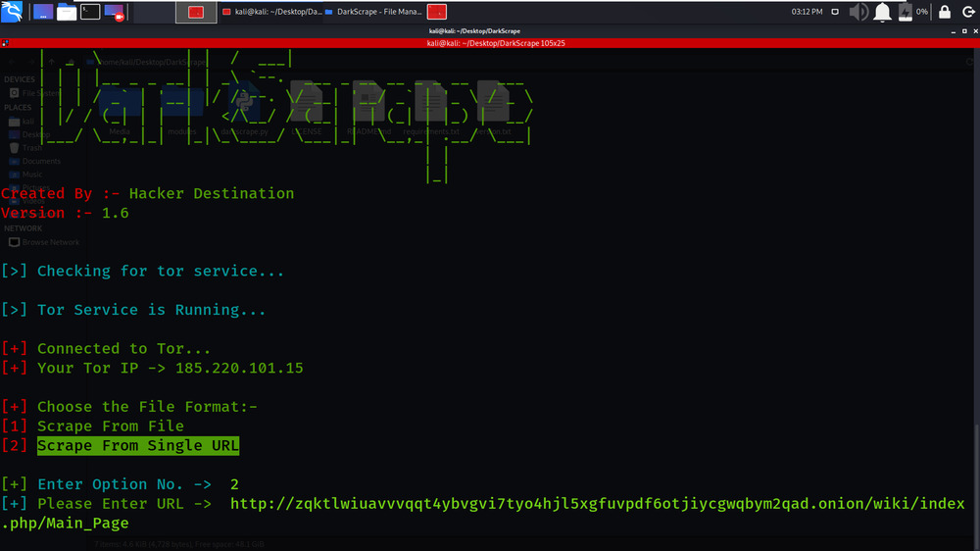The image size is (980, 551).
Task: Click the DarkScrape ASCII art banner
Action: coord(285,116)
